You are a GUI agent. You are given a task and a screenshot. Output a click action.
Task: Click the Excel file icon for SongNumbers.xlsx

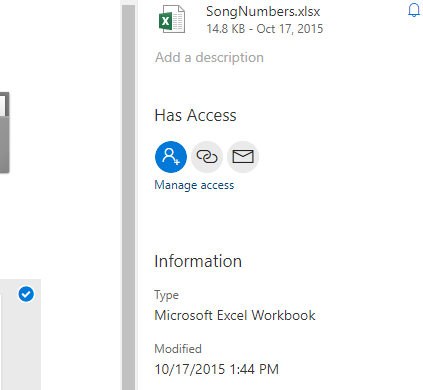click(172, 19)
